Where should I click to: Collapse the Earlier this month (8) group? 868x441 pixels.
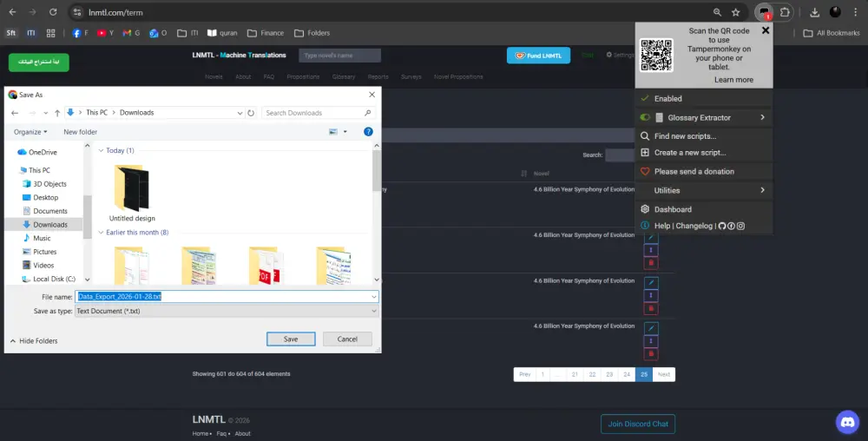[102, 233]
